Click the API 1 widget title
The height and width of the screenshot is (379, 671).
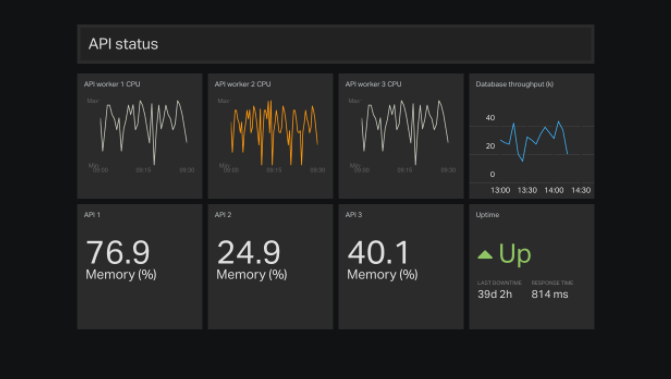pyautogui.click(x=92, y=215)
